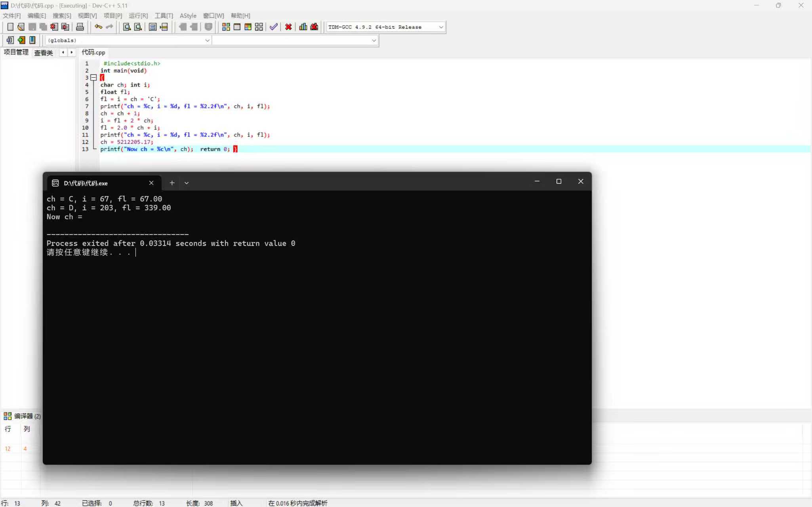Click the purple Syntax Check checkmark icon
The width and height of the screenshot is (812, 507).
273,27
